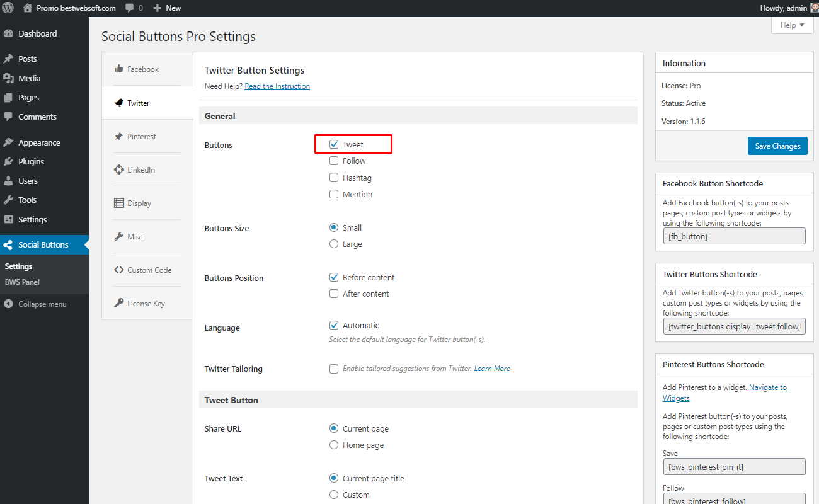Viewport: 819px width, 504px height.
Task: Click the Save Changes button
Action: [x=777, y=146]
